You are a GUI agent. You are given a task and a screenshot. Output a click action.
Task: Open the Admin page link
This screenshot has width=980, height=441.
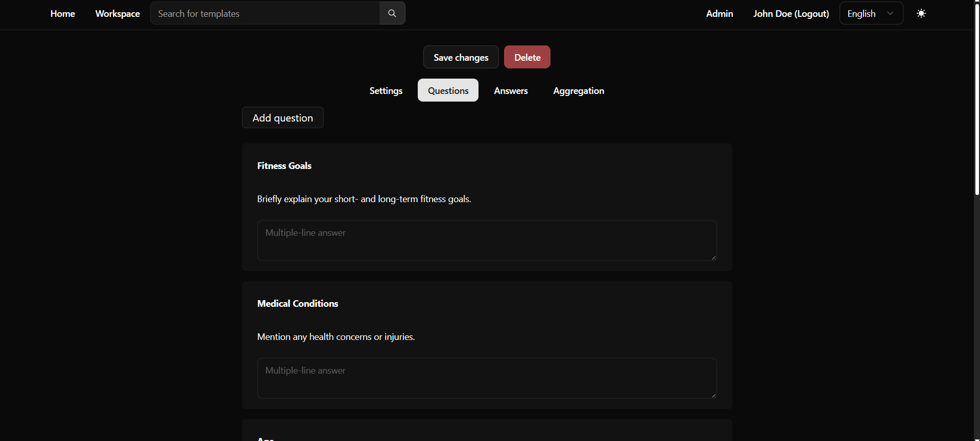(719, 14)
